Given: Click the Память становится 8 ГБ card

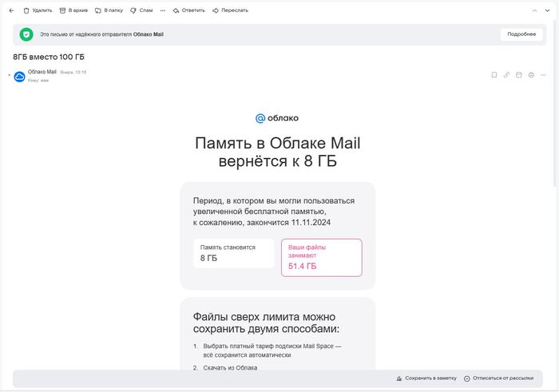Looking at the screenshot, I should point(233,253).
